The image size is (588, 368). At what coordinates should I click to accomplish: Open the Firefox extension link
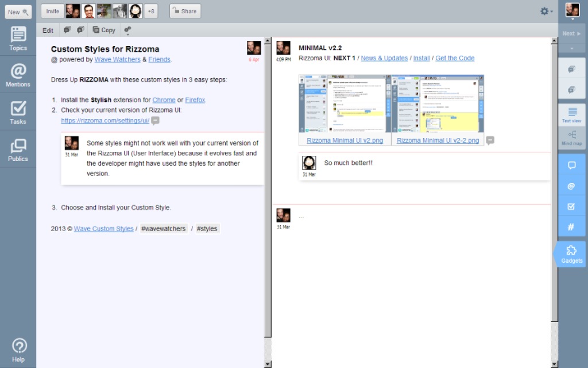195,100
